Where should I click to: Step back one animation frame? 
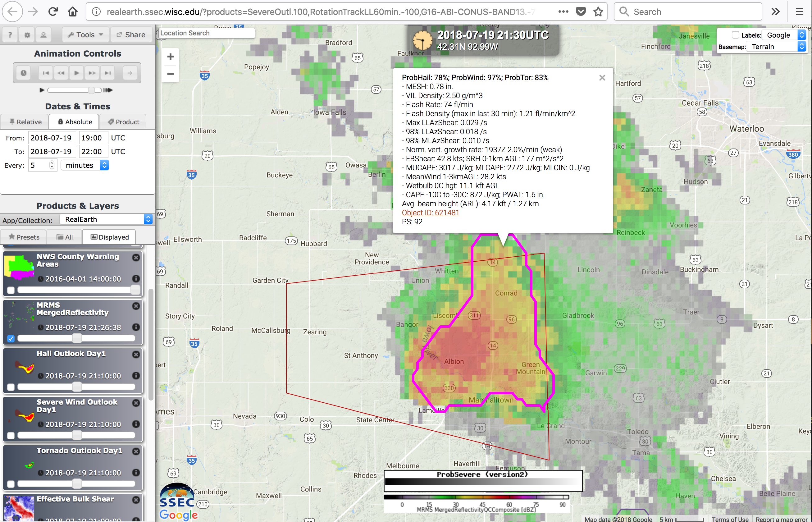click(61, 73)
